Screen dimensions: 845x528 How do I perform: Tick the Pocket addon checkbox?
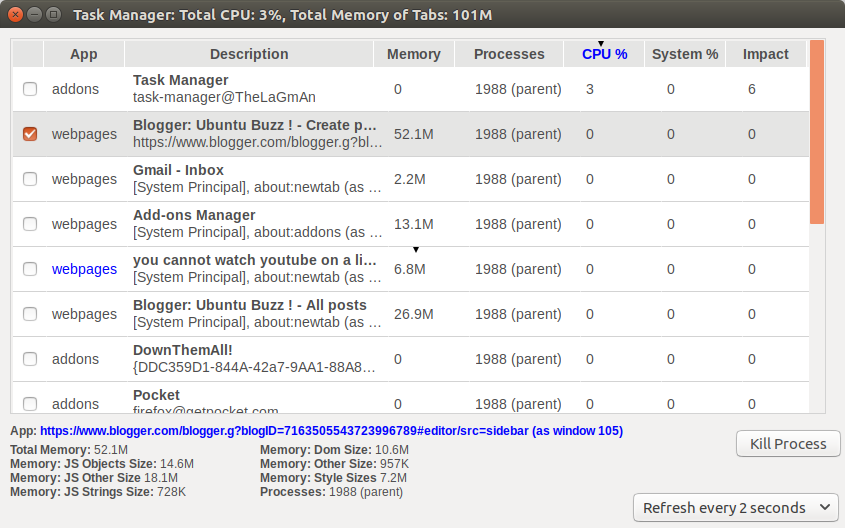(x=30, y=404)
